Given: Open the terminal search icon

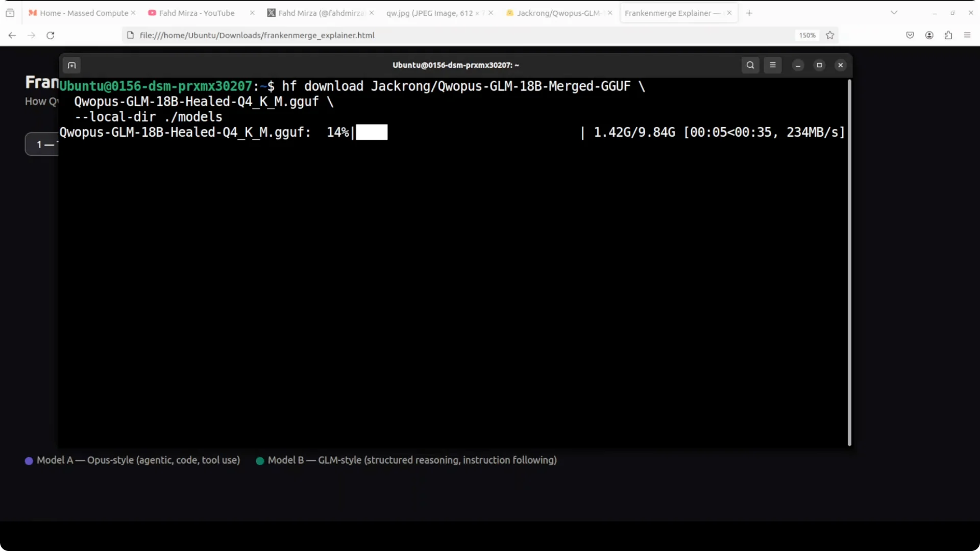Looking at the screenshot, I should click(750, 65).
